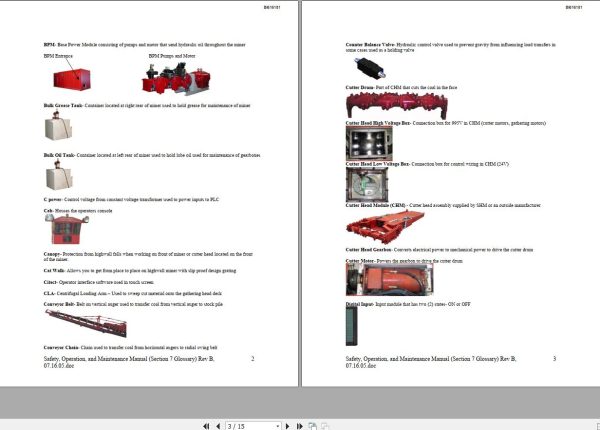Click the 'Cutter Drum' glossary term

[360, 87]
